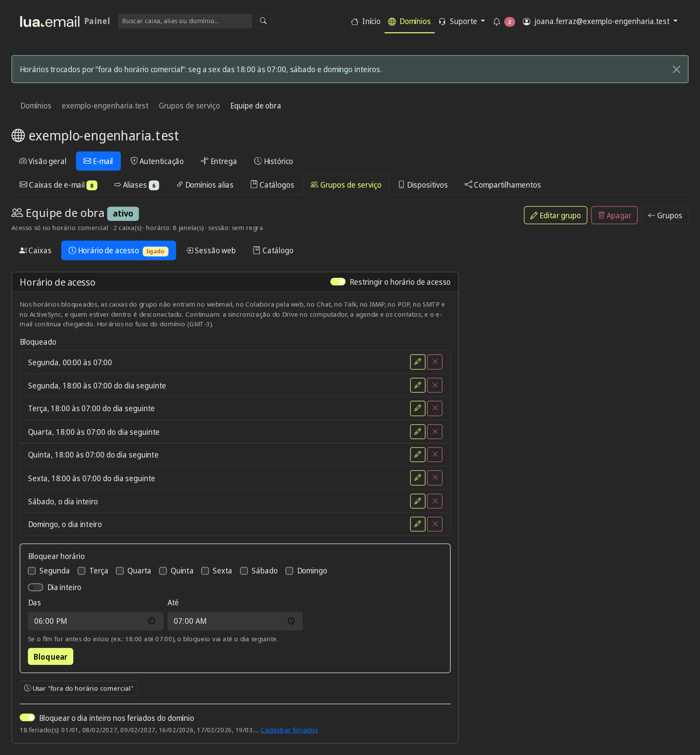700x755 pixels.
Task: Click the search magnifier button
Action: point(263,21)
